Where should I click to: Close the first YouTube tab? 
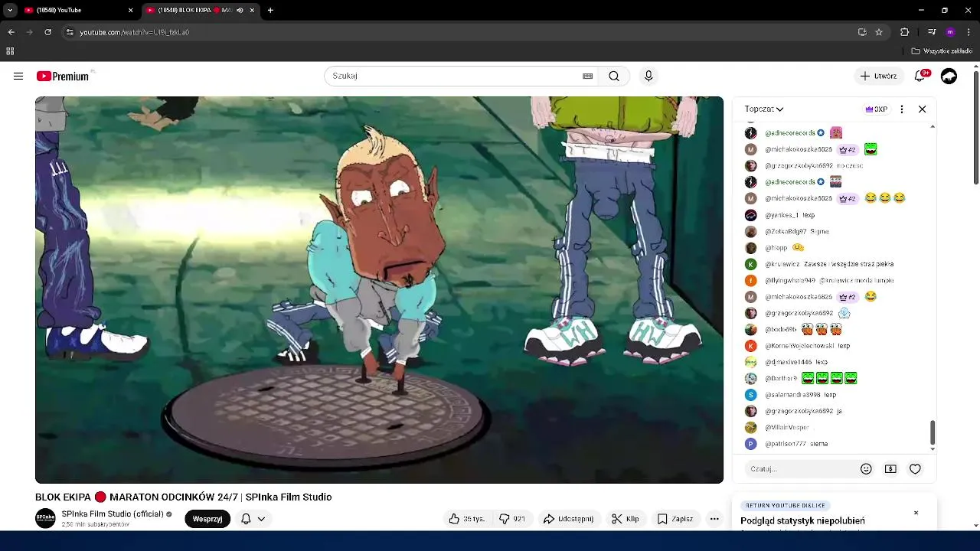pos(130,10)
